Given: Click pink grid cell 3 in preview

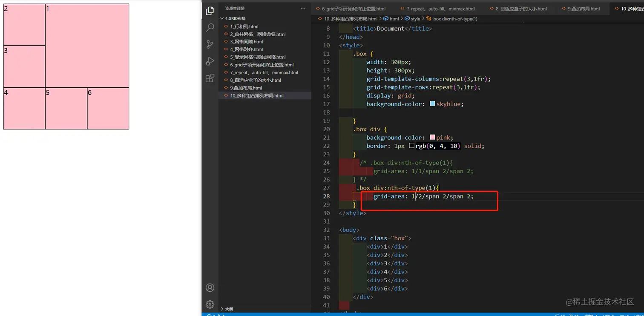Looking at the screenshot, I should coord(24,66).
